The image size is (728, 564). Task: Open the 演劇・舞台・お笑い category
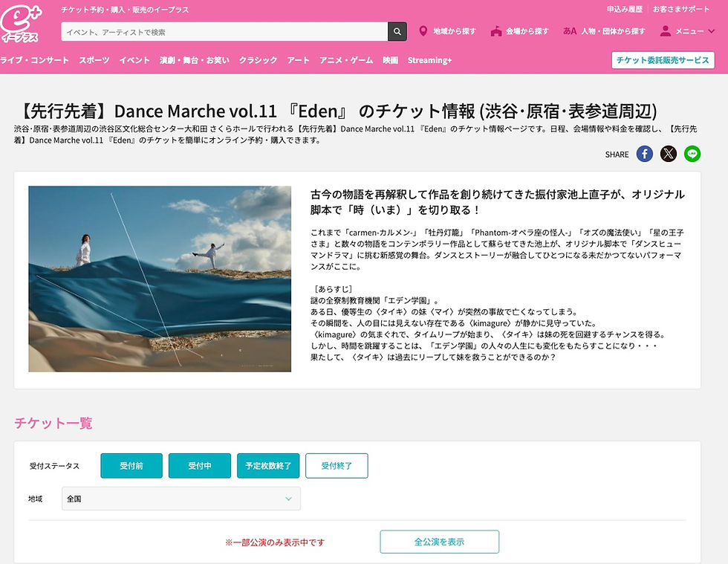[x=195, y=60]
